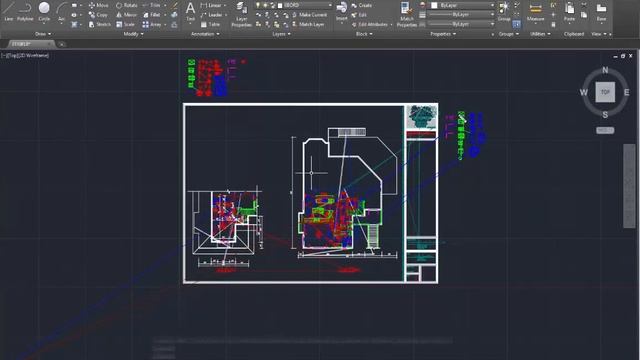Viewport: 640px width, 360px height.
Task: Click the Move tool
Action: click(x=98, y=5)
